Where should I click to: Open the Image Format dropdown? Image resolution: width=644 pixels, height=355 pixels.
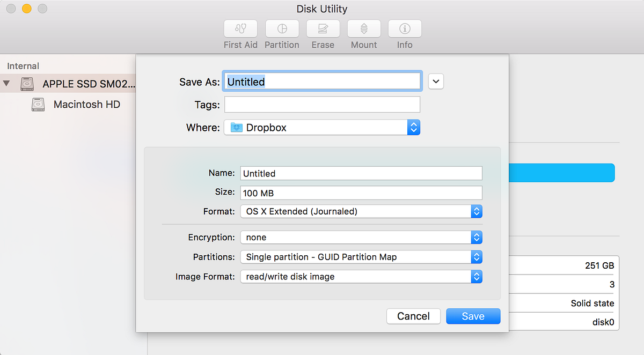click(x=476, y=276)
